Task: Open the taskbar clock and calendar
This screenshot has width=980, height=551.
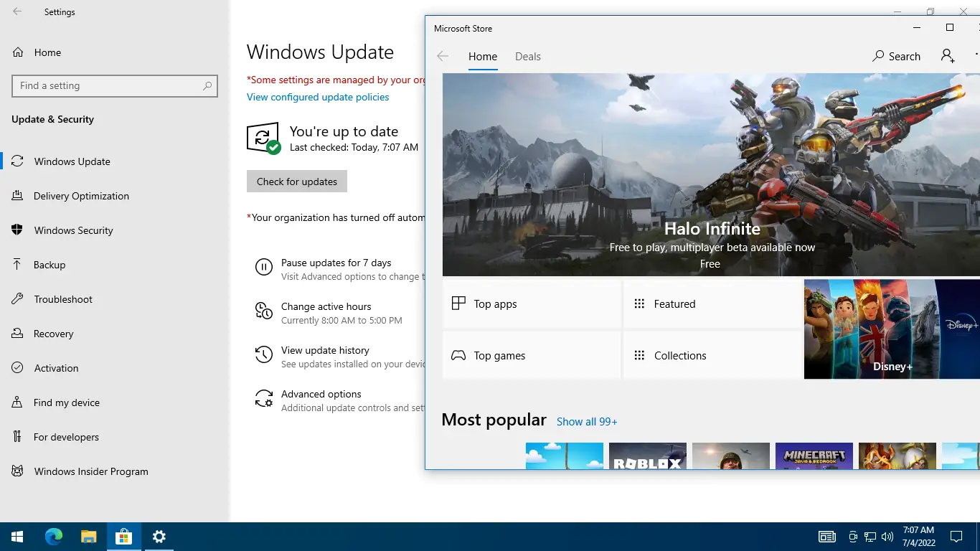Action: (x=918, y=537)
